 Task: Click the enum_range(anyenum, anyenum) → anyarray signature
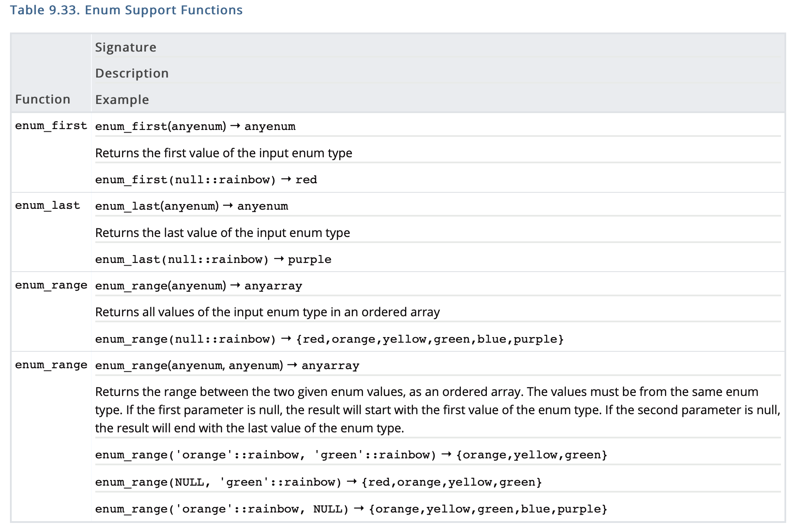(x=227, y=366)
